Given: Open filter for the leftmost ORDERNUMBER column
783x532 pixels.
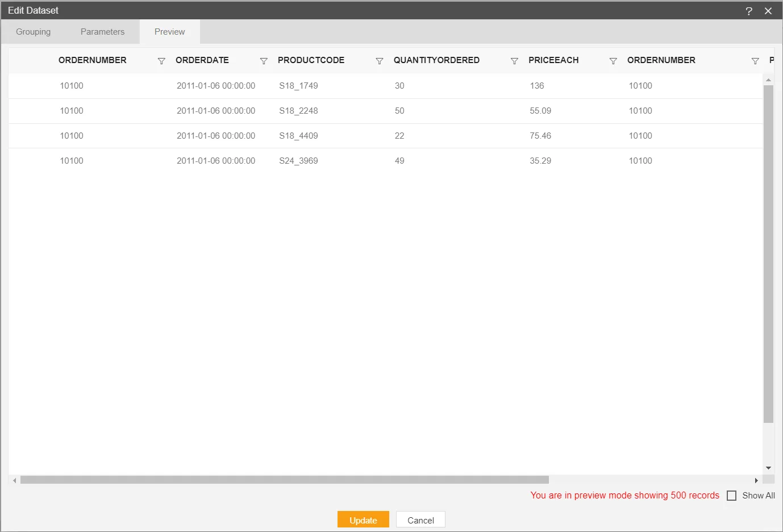Looking at the screenshot, I should tap(161, 61).
